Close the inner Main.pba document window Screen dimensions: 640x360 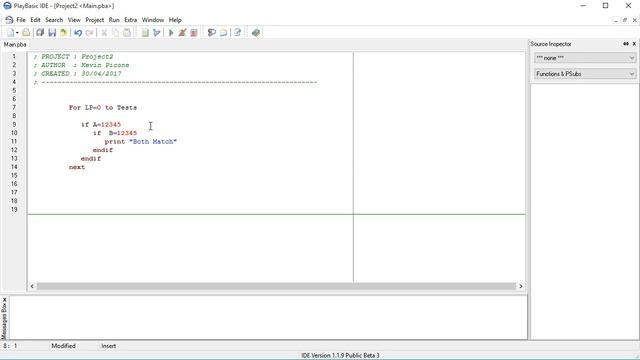coord(634,20)
